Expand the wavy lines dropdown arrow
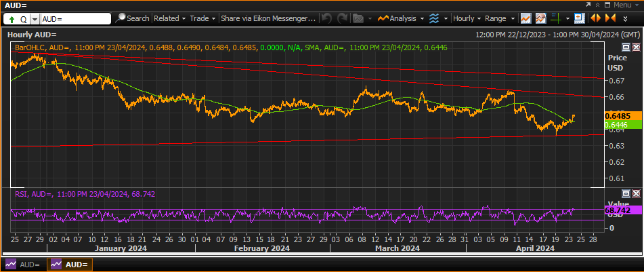This screenshot has height=272, width=644. (x=445, y=19)
